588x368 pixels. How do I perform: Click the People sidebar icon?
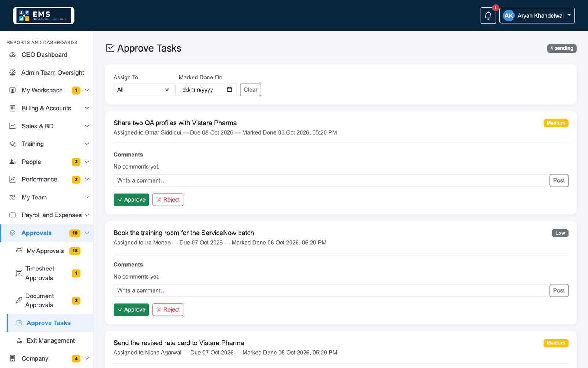[x=12, y=162]
